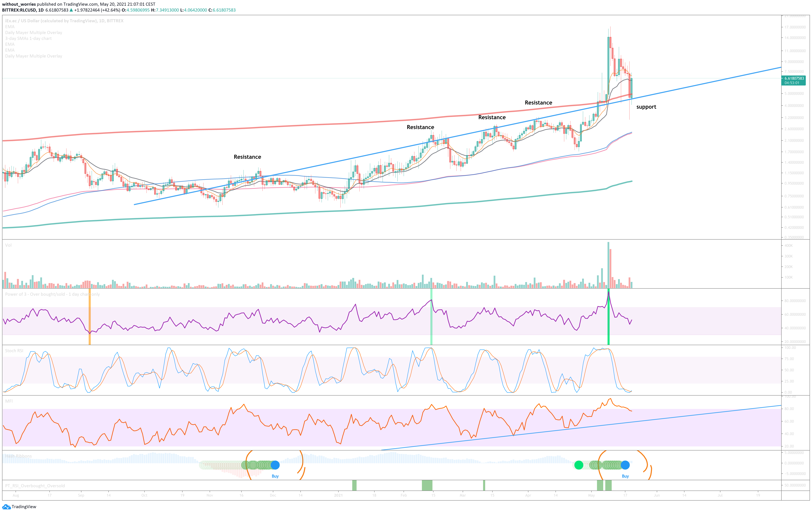The width and height of the screenshot is (812, 513).
Task: Click the 200K volume axis label
Action: coord(788,267)
